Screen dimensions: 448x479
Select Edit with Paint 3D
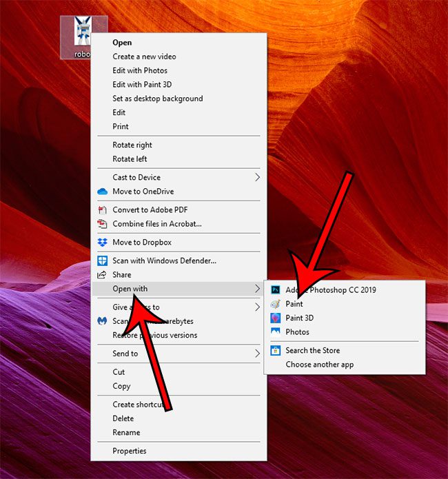point(142,85)
